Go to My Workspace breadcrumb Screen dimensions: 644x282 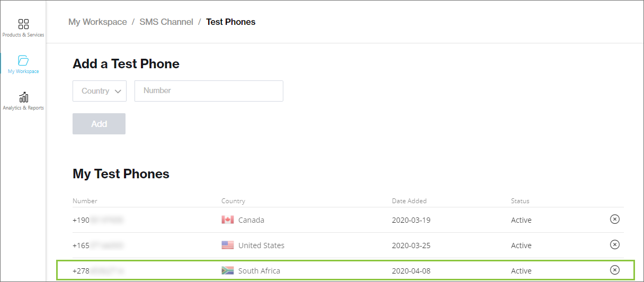pyautogui.click(x=97, y=22)
